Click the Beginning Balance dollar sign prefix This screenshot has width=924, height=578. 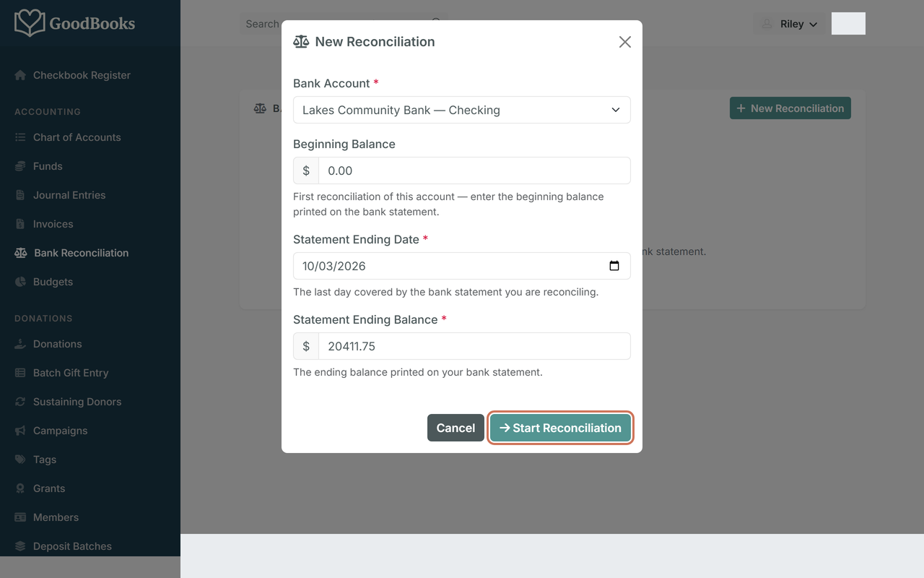[x=306, y=171]
